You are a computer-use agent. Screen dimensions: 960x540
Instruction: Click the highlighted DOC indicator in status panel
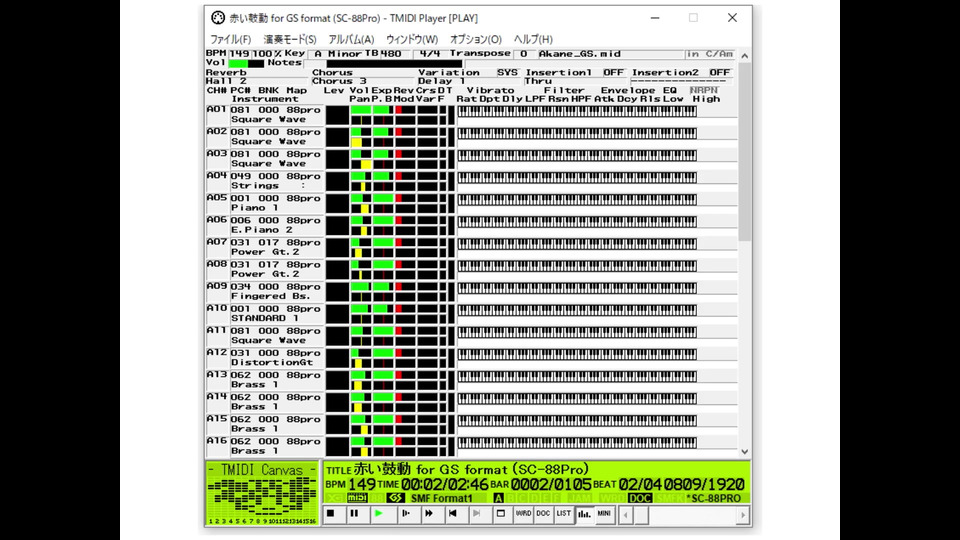(x=640, y=498)
